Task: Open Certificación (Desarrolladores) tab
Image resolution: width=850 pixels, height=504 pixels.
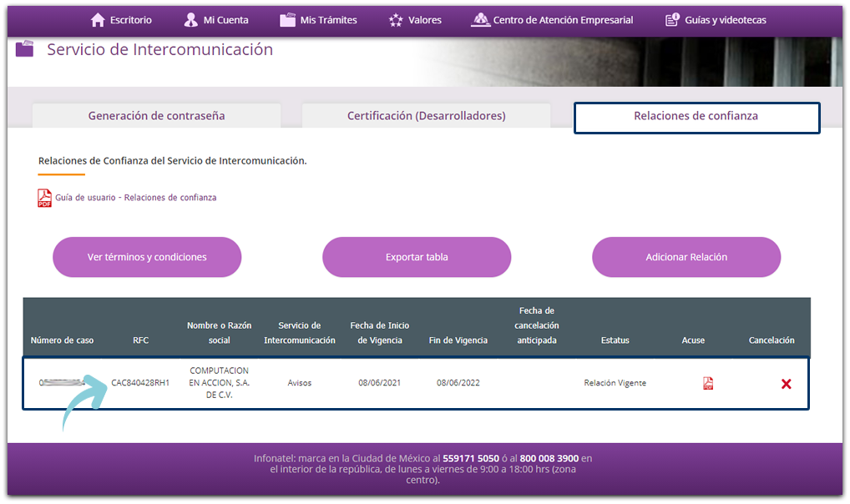Action: tap(426, 116)
